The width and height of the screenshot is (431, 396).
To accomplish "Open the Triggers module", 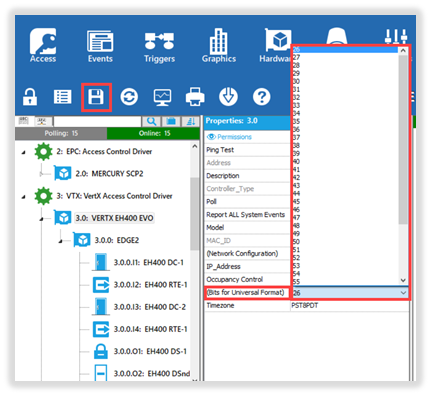I will tap(159, 47).
